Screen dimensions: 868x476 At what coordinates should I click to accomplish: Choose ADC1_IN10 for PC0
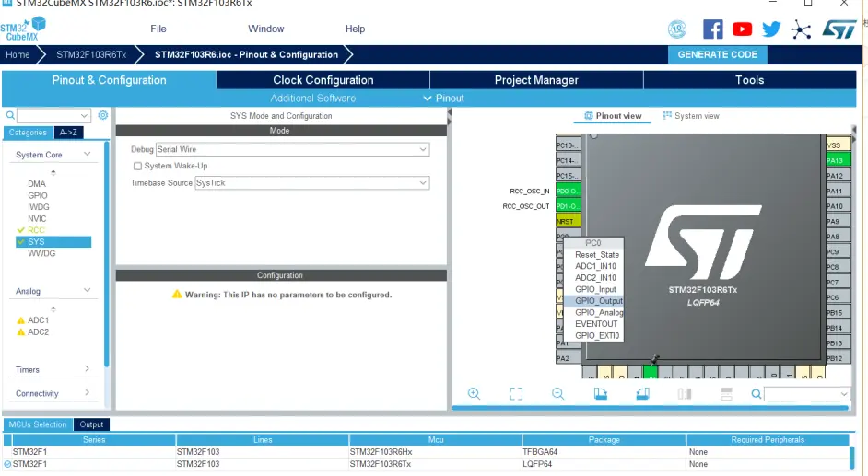point(595,266)
